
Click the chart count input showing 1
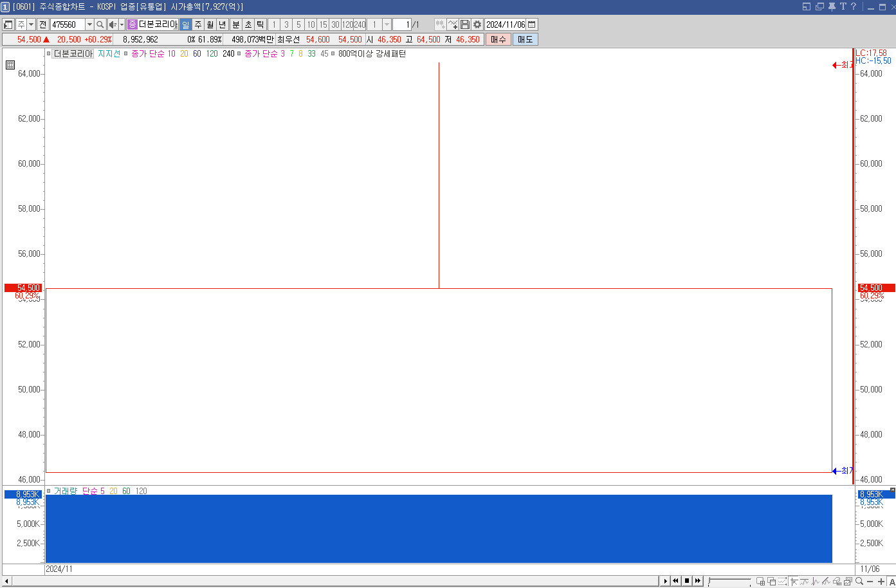coord(401,24)
